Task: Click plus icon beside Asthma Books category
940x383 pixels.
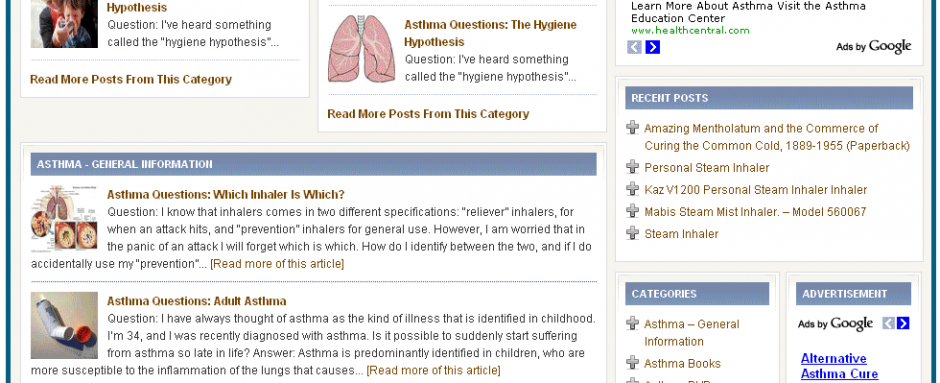Action: point(632,363)
